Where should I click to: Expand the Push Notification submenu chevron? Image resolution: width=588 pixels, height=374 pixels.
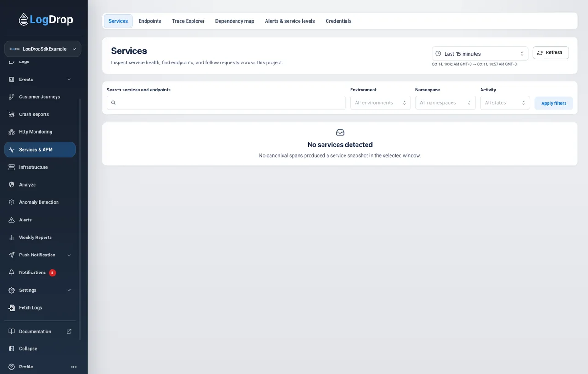click(69, 255)
